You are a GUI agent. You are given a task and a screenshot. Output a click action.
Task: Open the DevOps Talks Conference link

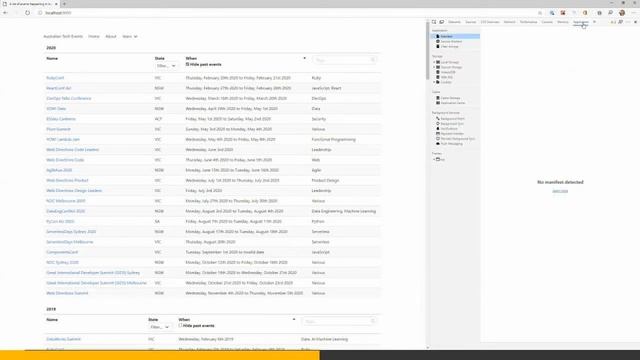69,98
